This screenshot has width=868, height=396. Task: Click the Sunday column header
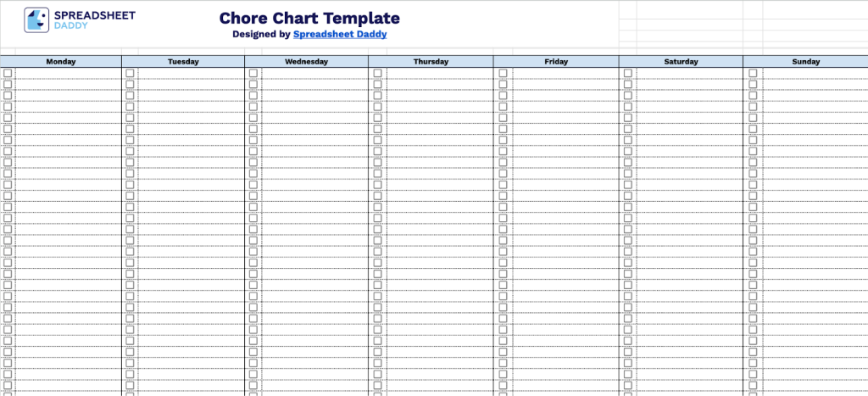[x=805, y=61]
